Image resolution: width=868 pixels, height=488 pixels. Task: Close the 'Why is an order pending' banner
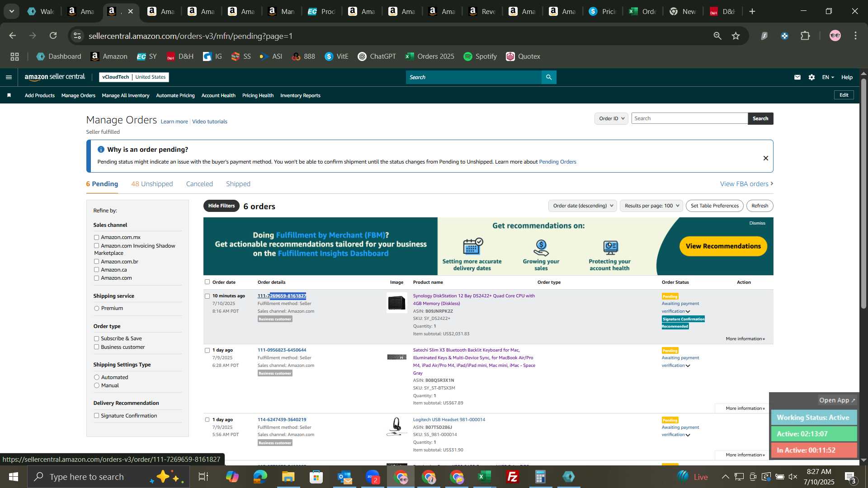766,158
